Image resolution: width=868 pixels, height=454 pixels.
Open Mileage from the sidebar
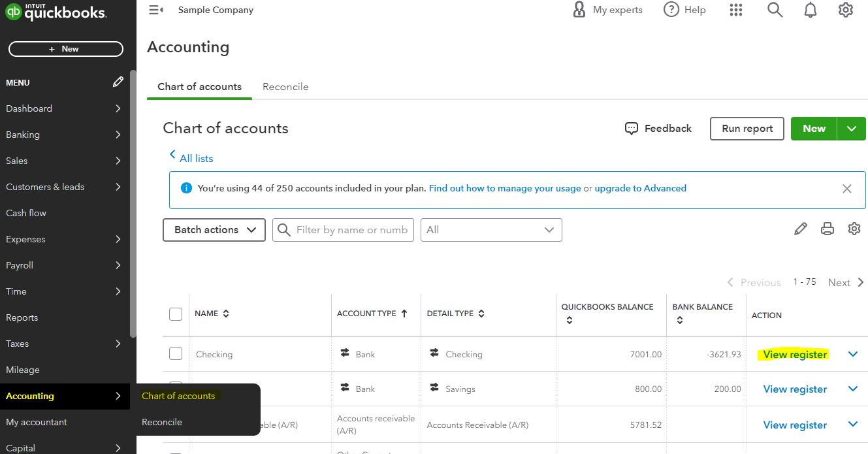[x=23, y=370]
